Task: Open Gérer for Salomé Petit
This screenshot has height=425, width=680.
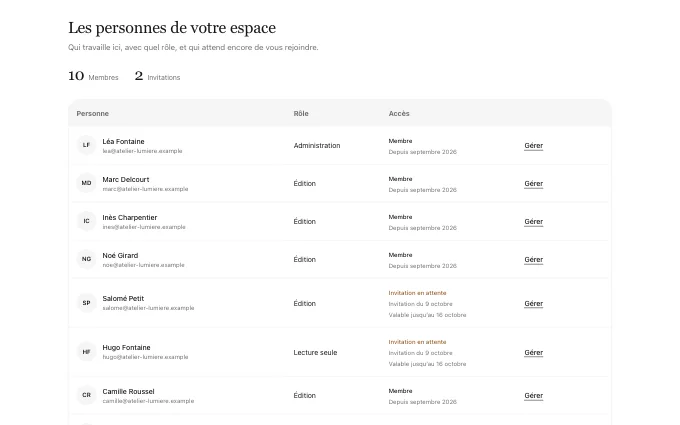Action: point(533,304)
